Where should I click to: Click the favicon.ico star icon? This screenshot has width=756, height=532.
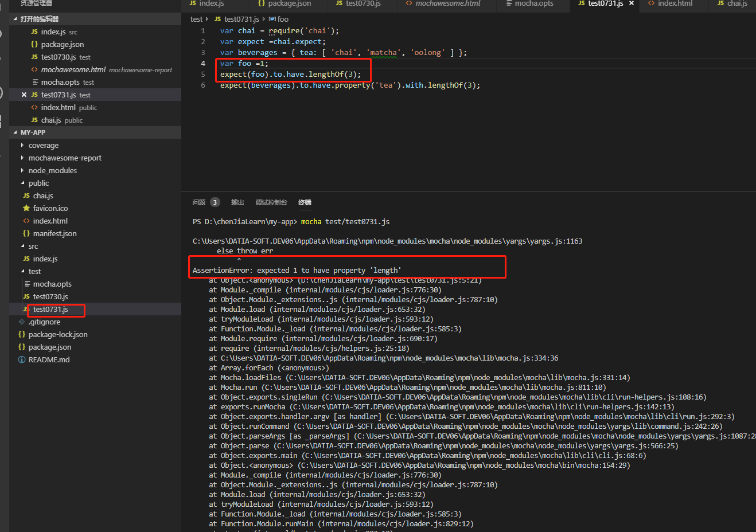pos(26,209)
